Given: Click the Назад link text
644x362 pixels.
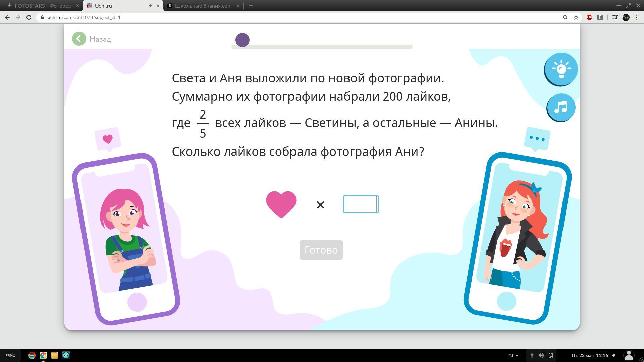Looking at the screenshot, I should tap(100, 39).
